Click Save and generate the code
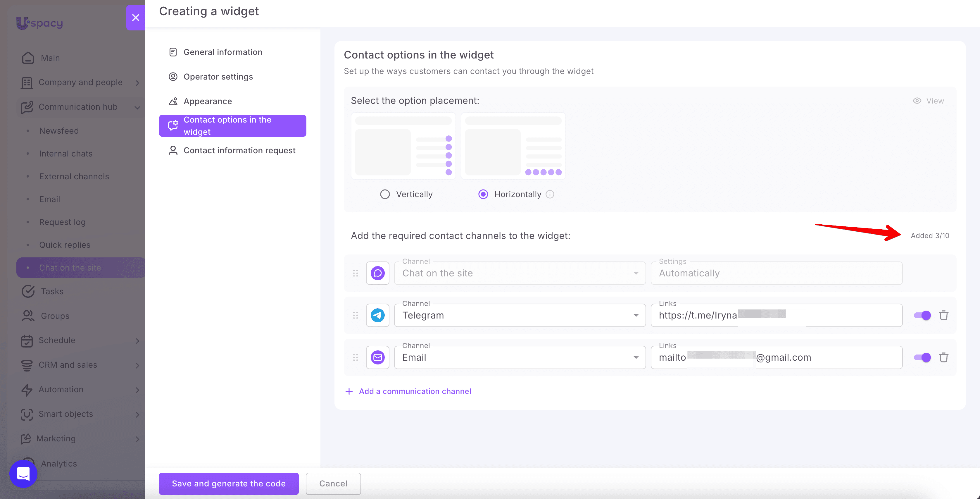Image resolution: width=980 pixels, height=499 pixels. tap(229, 484)
